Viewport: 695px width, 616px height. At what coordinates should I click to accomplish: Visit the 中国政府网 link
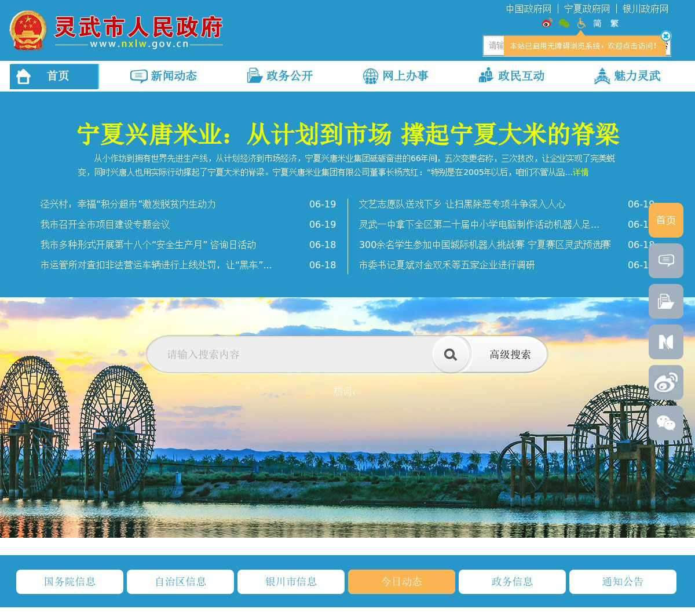coord(529,9)
